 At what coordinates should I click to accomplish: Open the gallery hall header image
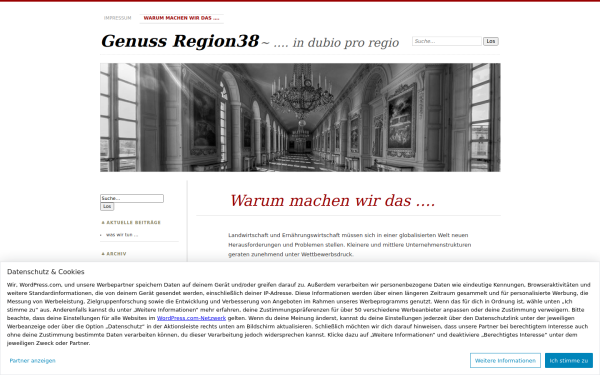300,117
